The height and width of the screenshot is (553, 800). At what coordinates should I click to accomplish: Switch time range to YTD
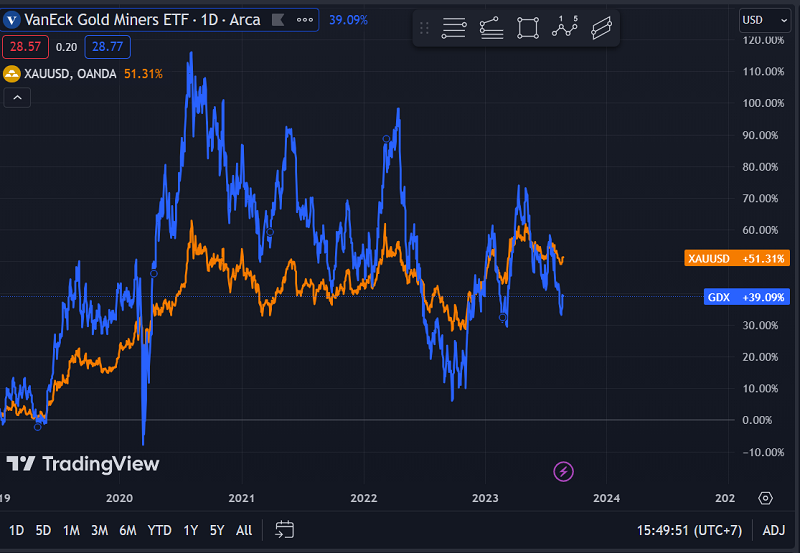click(159, 530)
